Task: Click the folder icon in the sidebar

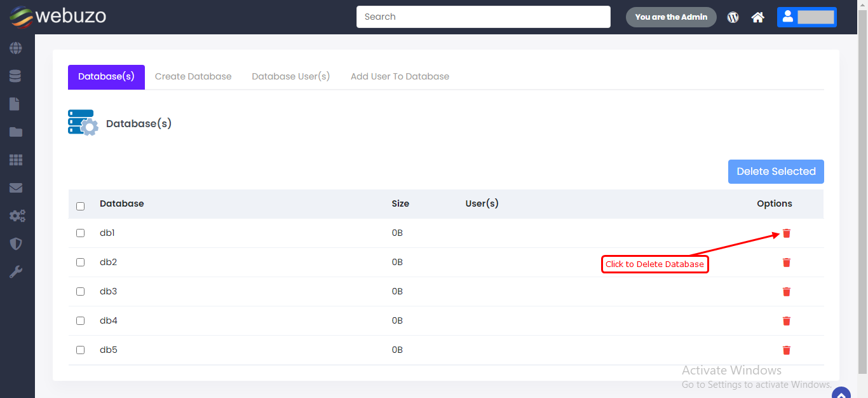Action: [x=16, y=132]
